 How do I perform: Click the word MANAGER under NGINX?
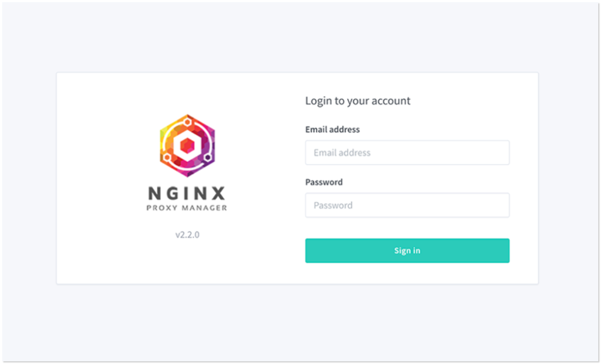(x=205, y=208)
